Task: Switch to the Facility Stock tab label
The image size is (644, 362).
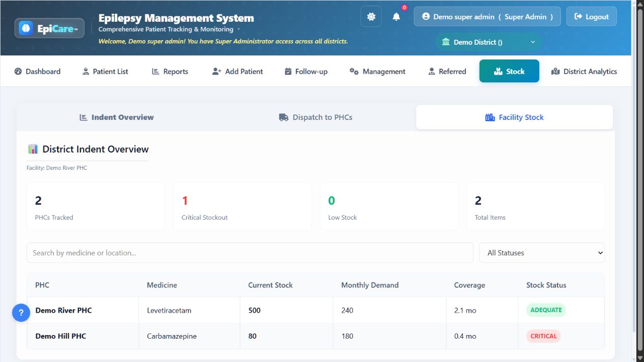Action: pos(521,117)
